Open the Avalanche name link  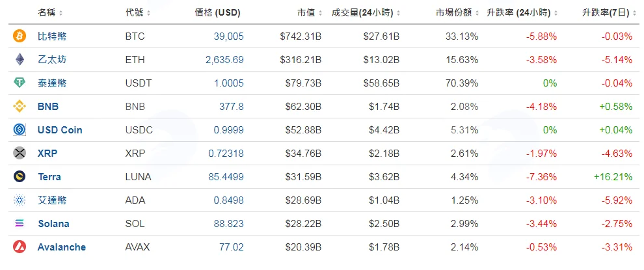(62, 247)
